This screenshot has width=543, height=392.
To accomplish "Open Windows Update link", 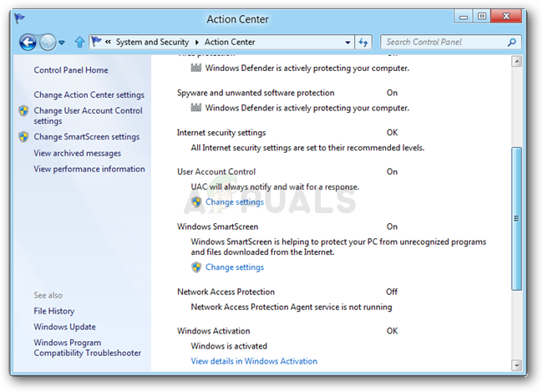I will click(65, 327).
